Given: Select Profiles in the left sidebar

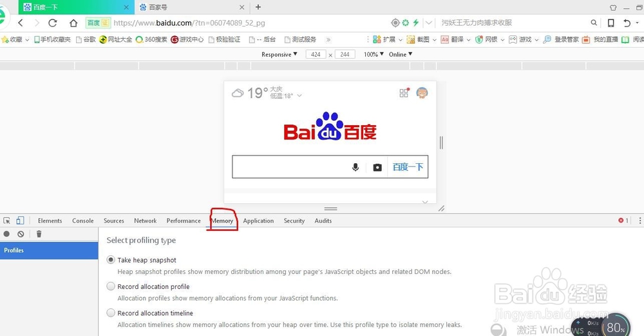Looking at the screenshot, I should pos(49,250).
